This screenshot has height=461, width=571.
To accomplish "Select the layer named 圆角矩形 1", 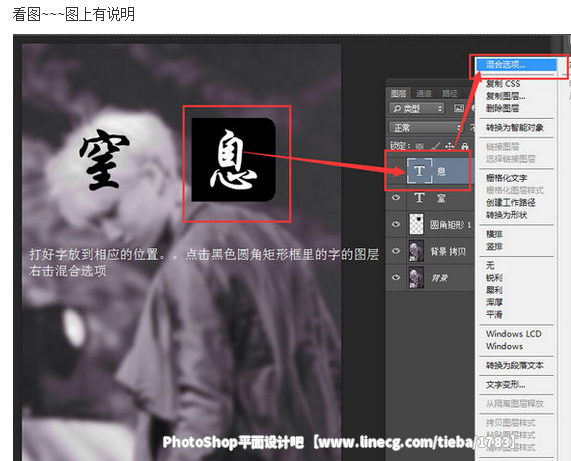I will pyautogui.click(x=450, y=225).
